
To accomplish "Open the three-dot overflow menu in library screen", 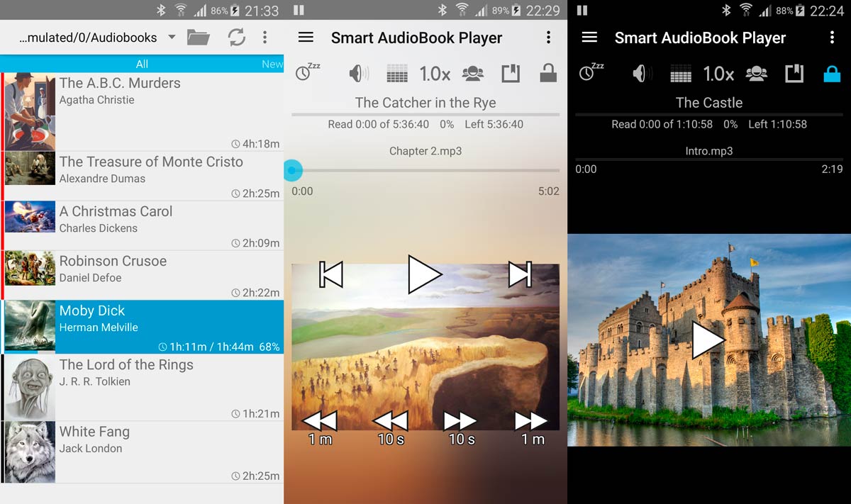I will click(265, 38).
